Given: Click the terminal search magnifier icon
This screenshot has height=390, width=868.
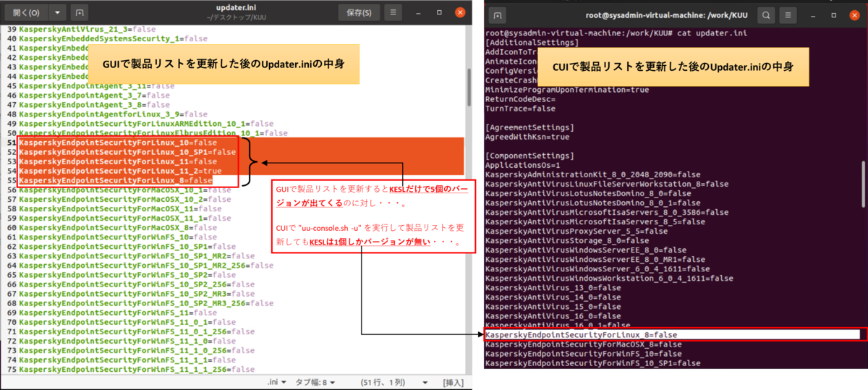Looking at the screenshot, I should pos(767,14).
